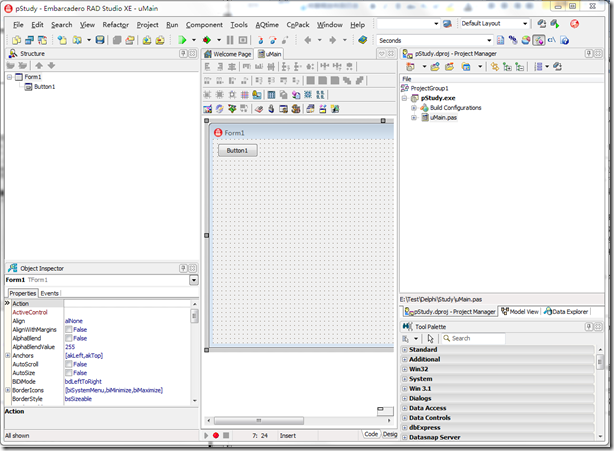Click the Forward navigation arrow icon
This screenshot has width=614, height=451.
[332, 40]
